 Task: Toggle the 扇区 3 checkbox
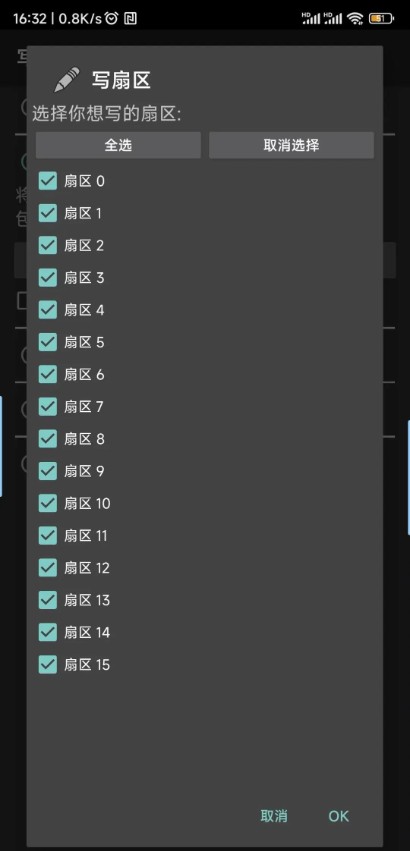(48, 278)
